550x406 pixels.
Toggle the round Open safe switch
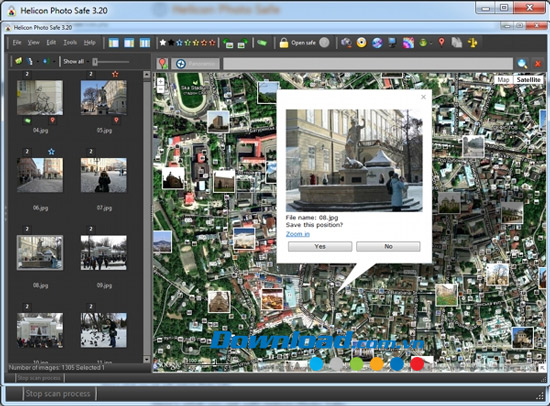pos(324,42)
